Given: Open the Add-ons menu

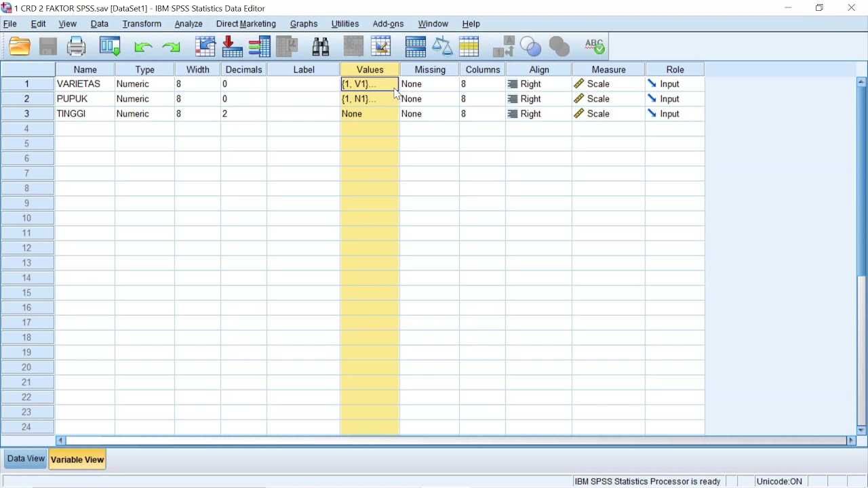Looking at the screenshot, I should [389, 24].
